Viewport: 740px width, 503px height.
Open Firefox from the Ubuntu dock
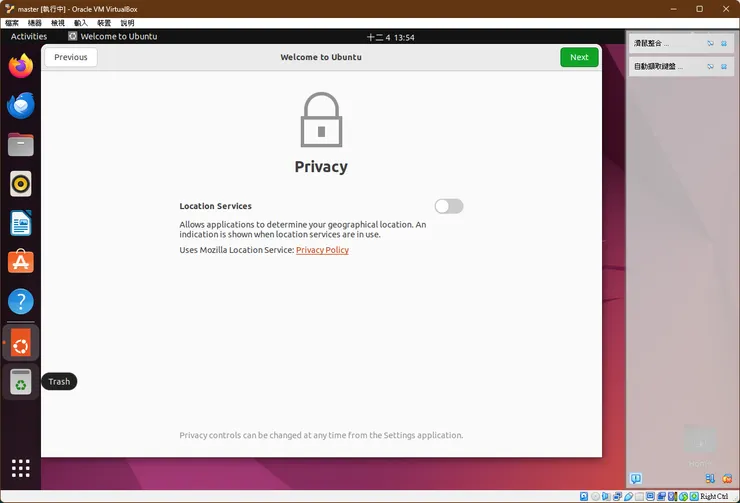[x=21, y=66]
